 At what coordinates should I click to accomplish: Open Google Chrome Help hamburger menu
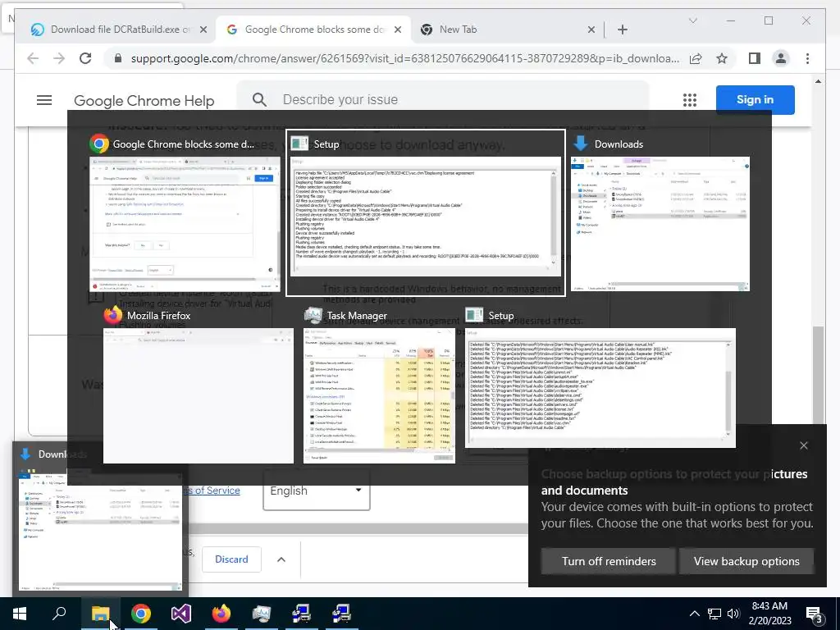44,100
